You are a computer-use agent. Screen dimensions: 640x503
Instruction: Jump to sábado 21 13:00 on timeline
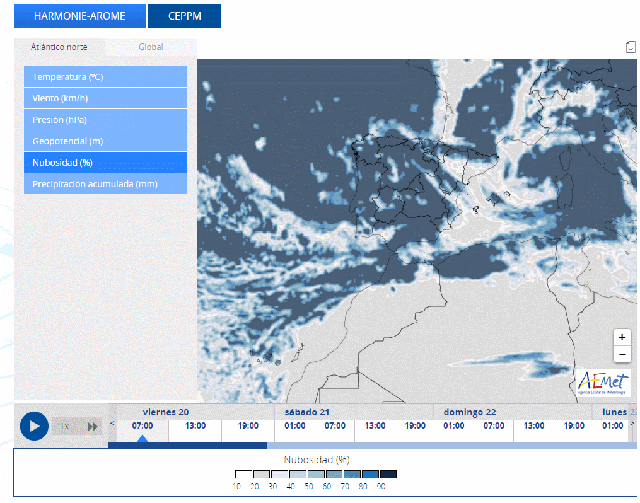(374, 425)
